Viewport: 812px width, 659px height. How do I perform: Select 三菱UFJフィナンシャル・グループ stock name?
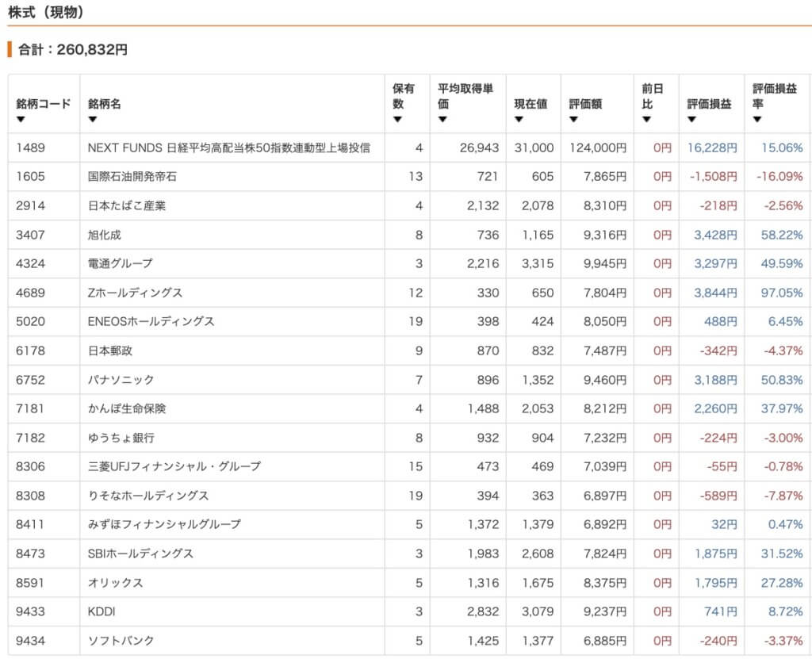tap(174, 466)
